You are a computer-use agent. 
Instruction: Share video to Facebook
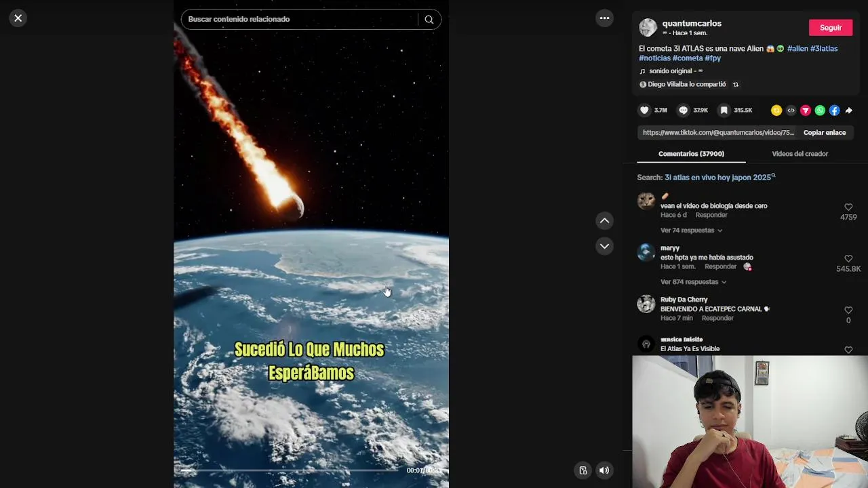click(834, 110)
